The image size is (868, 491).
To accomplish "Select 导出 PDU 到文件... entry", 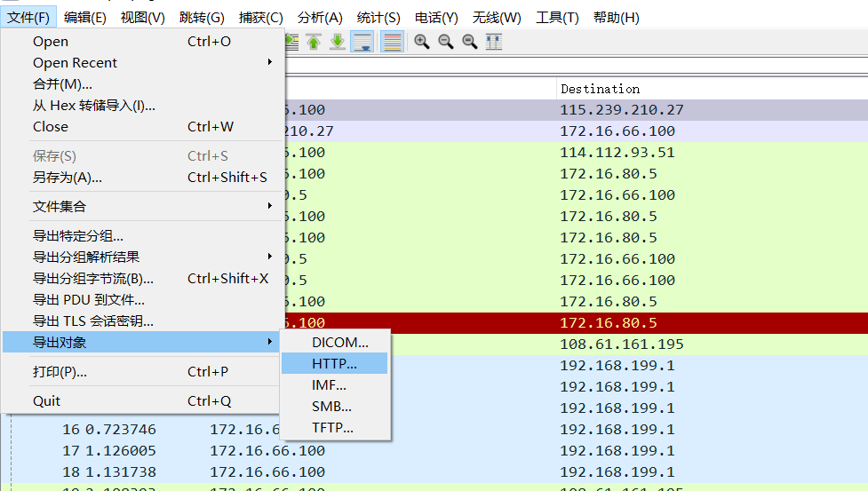I will coord(142,300).
